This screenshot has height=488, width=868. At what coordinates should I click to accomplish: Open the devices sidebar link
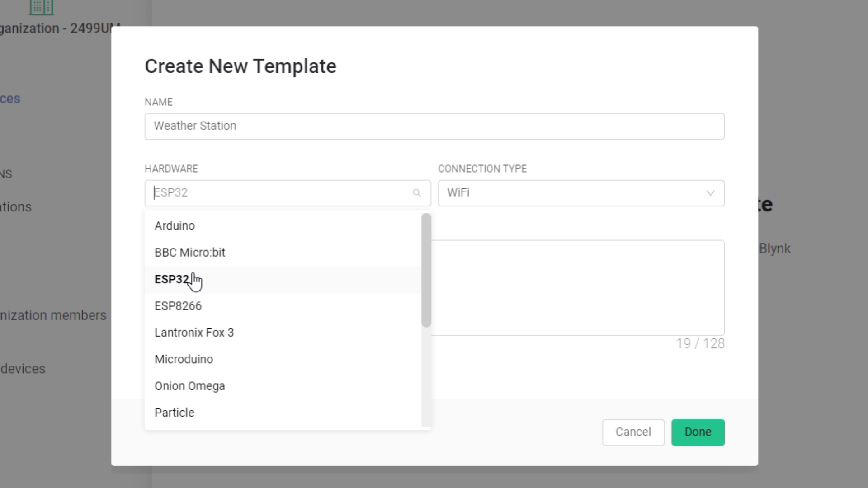pyautogui.click(x=23, y=369)
